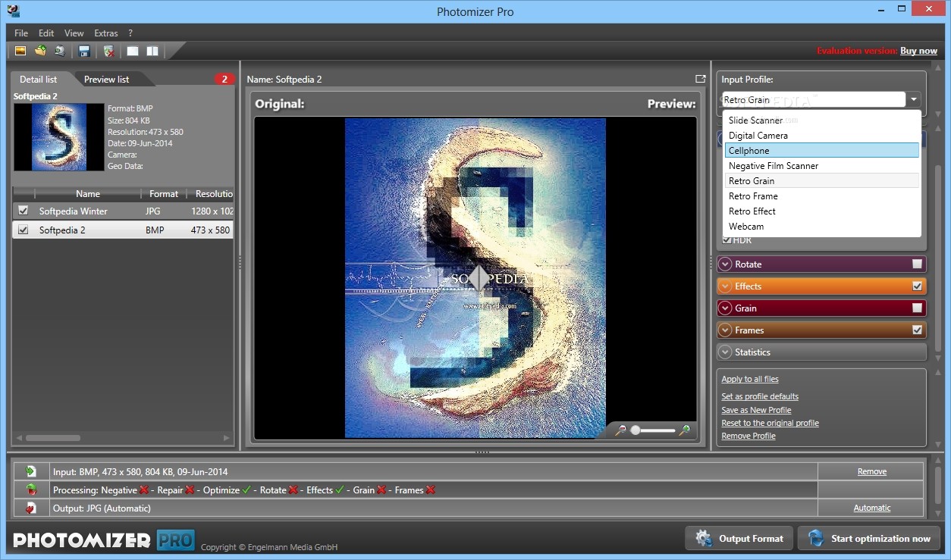
Task: Click the zoom in magnifier icon
Action: coord(685,430)
